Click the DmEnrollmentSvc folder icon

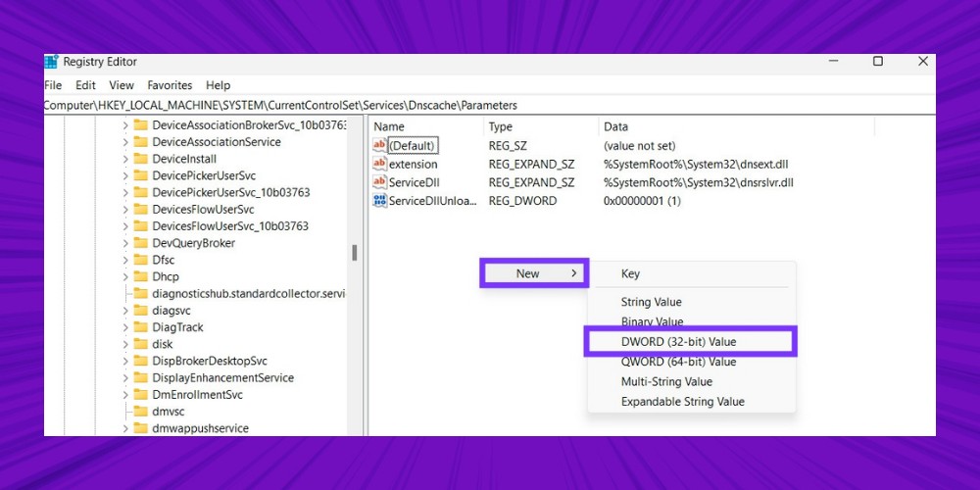pos(140,395)
